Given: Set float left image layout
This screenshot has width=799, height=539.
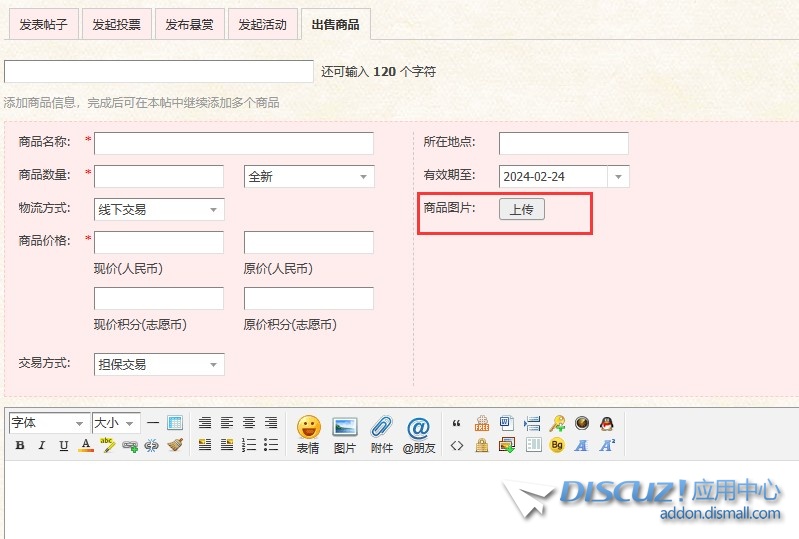Looking at the screenshot, I should coord(205,445).
